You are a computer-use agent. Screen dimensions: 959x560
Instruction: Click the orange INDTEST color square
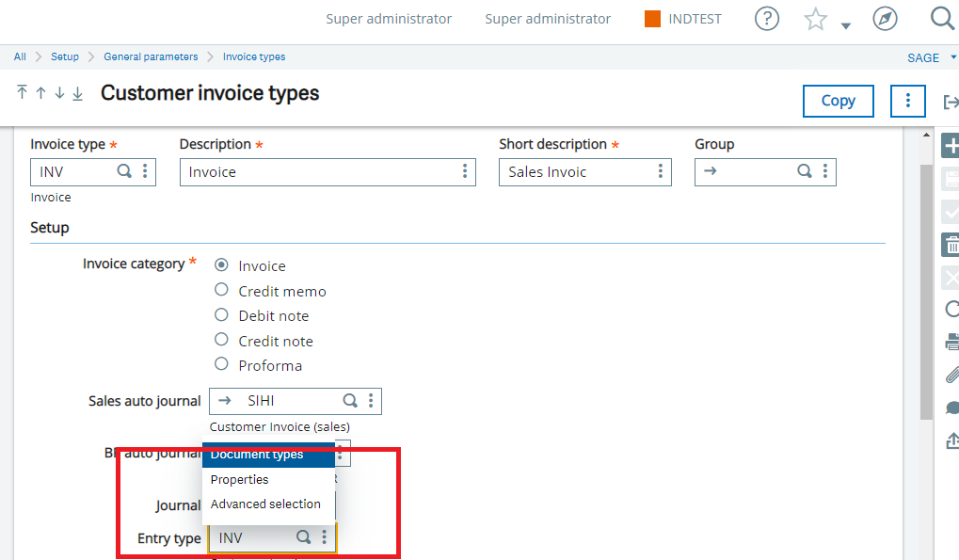[652, 19]
